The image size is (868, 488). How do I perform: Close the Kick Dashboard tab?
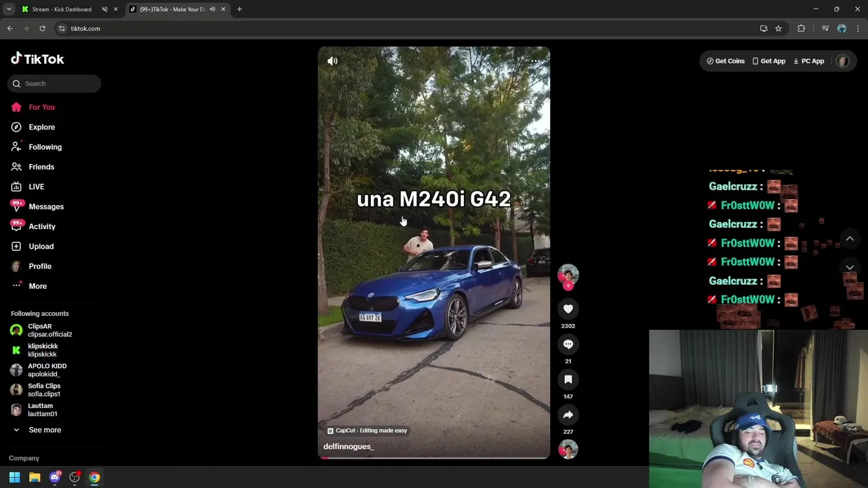[x=115, y=9]
